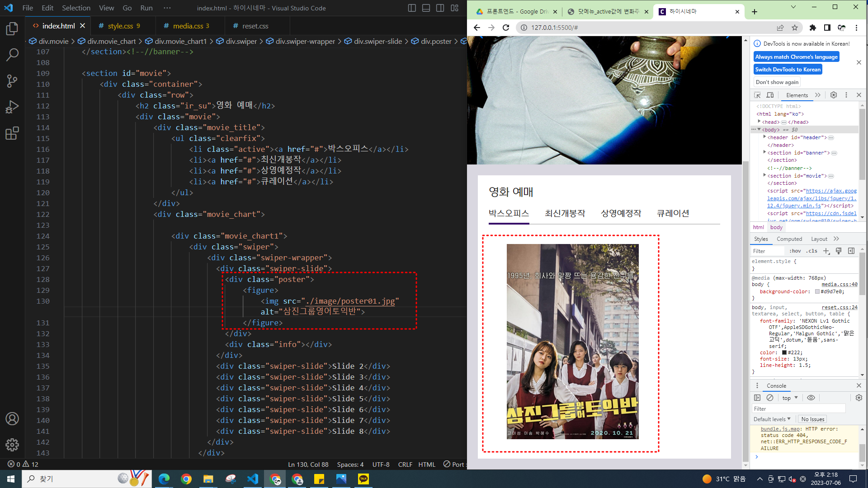Open the Default levels dropdown in Console
The width and height of the screenshot is (868, 488).
tap(772, 419)
